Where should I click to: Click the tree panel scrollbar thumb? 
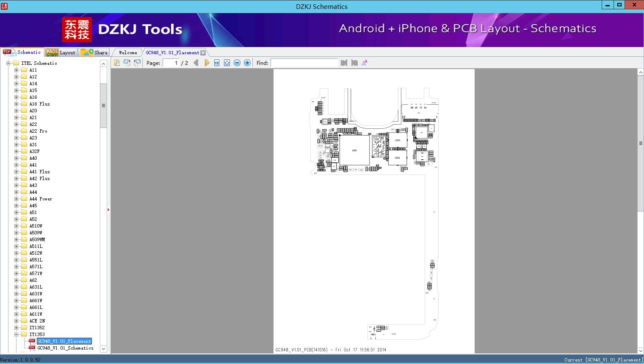(x=103, y=106)
